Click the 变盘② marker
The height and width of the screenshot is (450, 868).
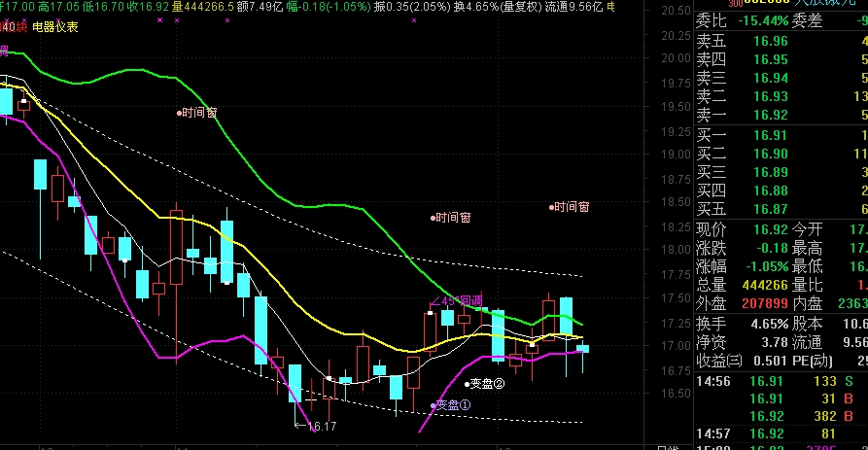(484, 384)
